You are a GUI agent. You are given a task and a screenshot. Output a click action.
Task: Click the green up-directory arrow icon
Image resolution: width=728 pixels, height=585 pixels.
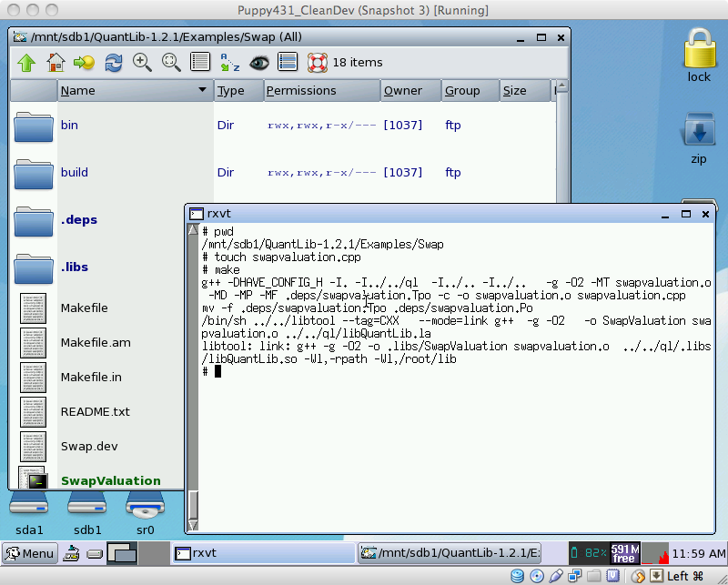[x=26, y=63]
